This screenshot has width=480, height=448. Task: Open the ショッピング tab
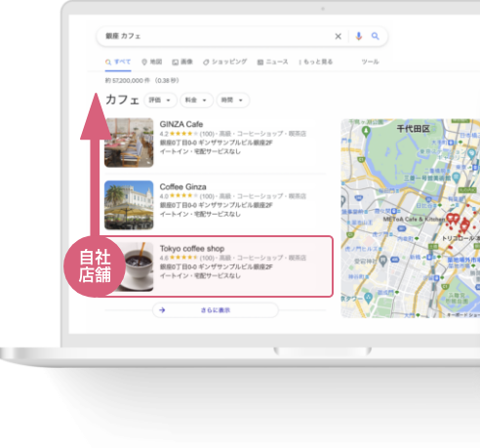225,61
